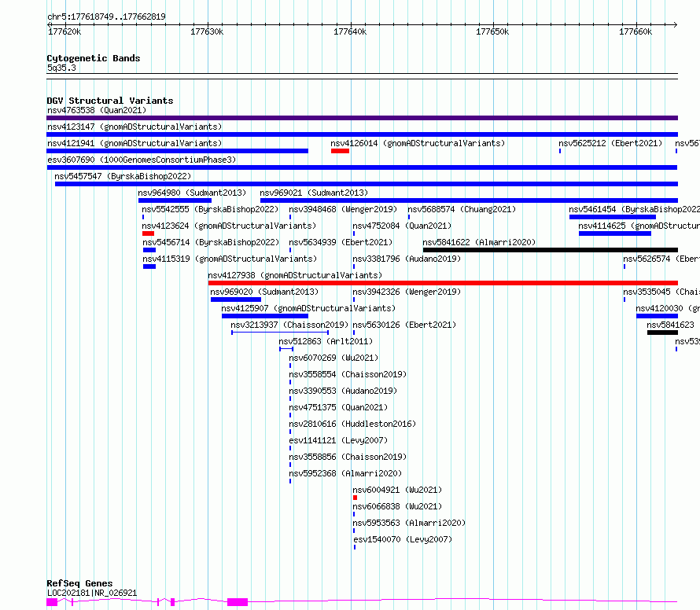Click nsv5841623 variant label
The image size is (700, 610).
click(x=670, y=325)
